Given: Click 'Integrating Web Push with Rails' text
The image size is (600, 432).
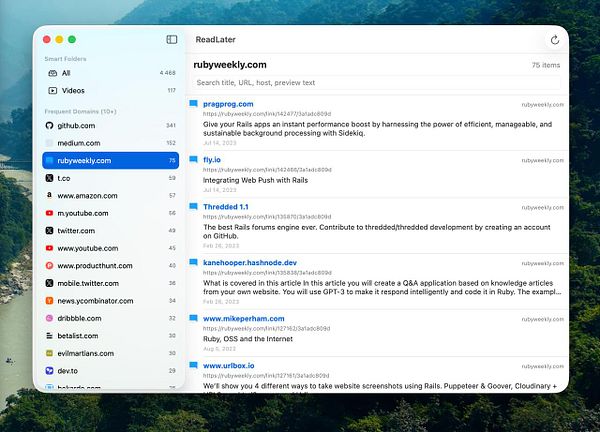Looking at the screenshot, I should pos(255,180).
